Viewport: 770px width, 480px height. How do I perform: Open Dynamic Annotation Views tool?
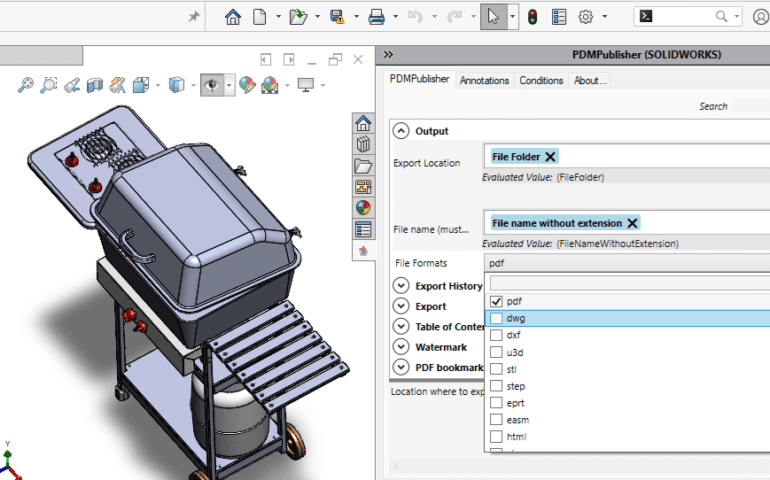(117, 85)
